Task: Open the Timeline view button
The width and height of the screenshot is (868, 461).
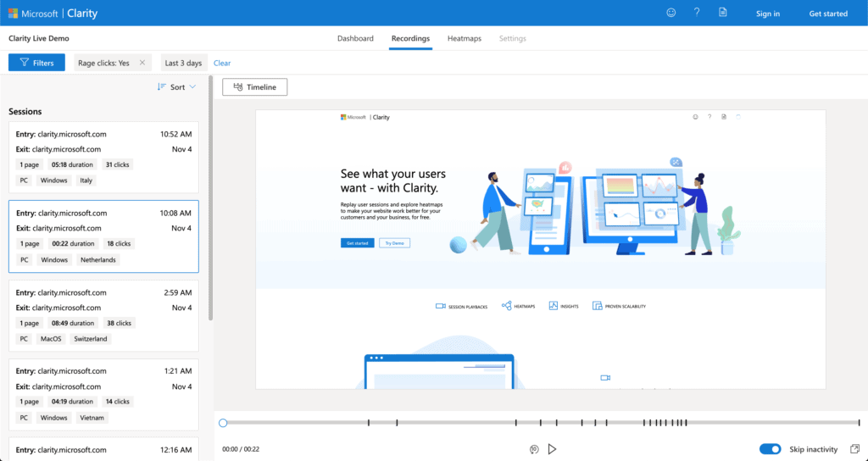Action: tap(254, 87)
